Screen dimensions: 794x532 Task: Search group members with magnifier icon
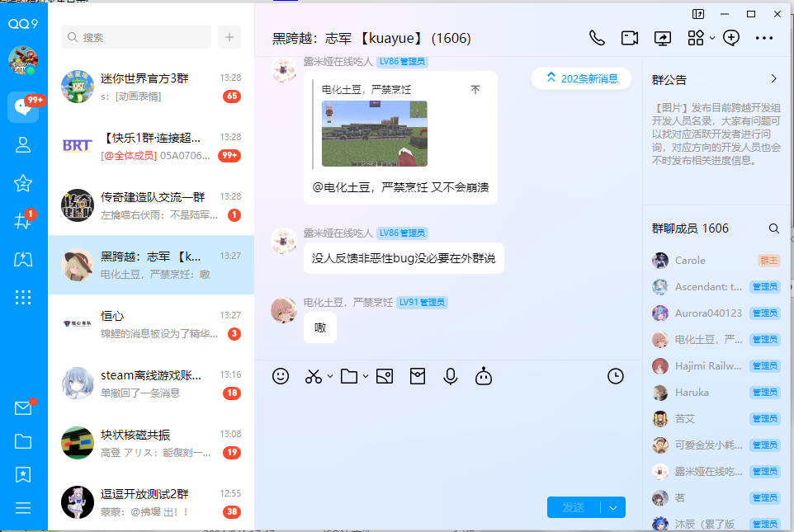(773, 228)
